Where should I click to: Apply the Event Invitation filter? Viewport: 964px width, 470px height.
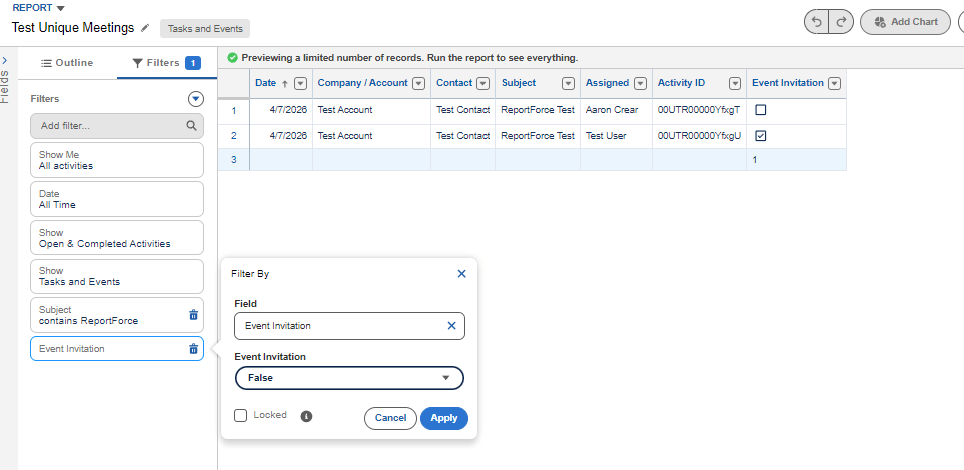[443, 418]
